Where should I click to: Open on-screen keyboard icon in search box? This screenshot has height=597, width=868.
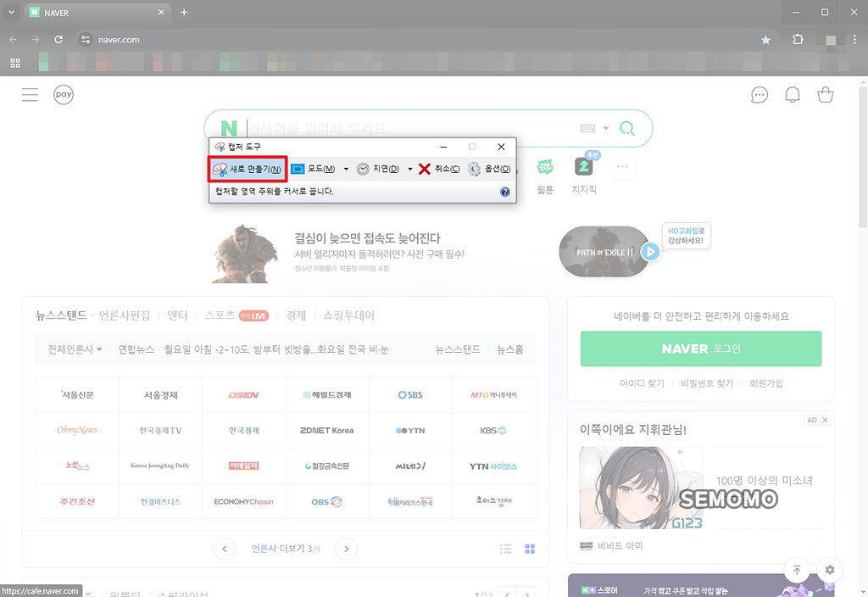[587, 129]
